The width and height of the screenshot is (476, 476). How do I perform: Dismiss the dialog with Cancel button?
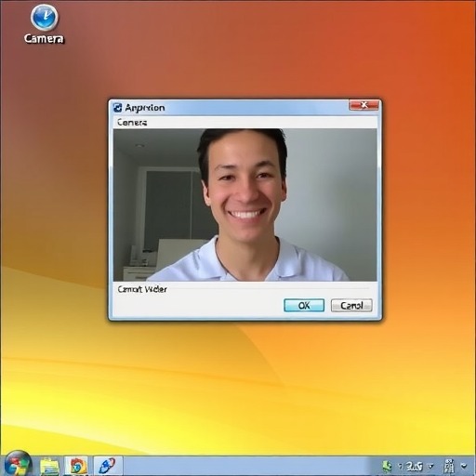pyautogui.click(x=351, y=306)
